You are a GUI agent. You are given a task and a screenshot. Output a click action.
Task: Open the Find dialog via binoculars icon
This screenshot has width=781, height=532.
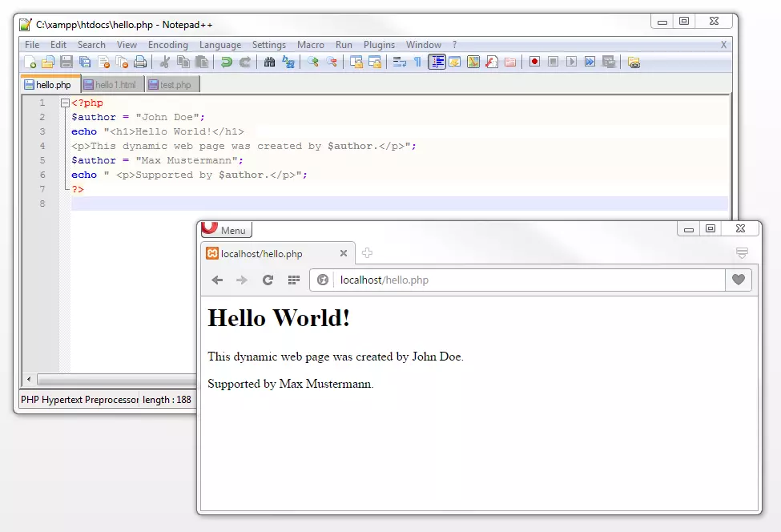click(x=271, y=62)
